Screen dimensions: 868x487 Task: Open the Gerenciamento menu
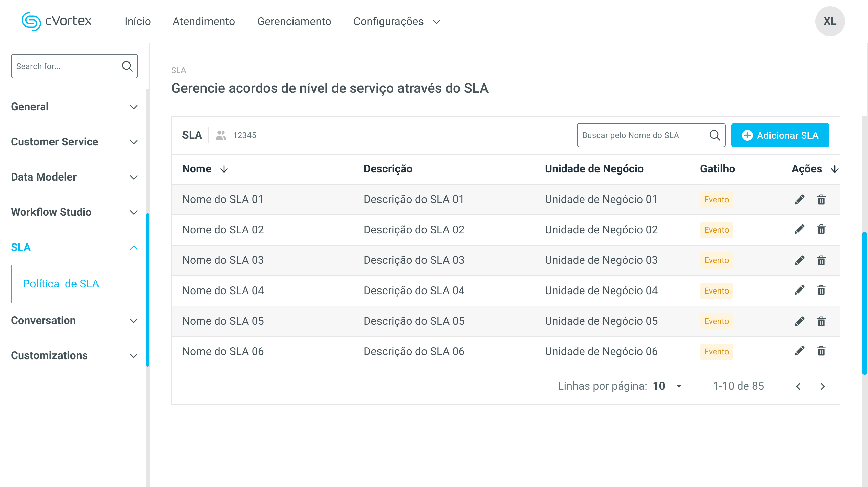[294, 21]
